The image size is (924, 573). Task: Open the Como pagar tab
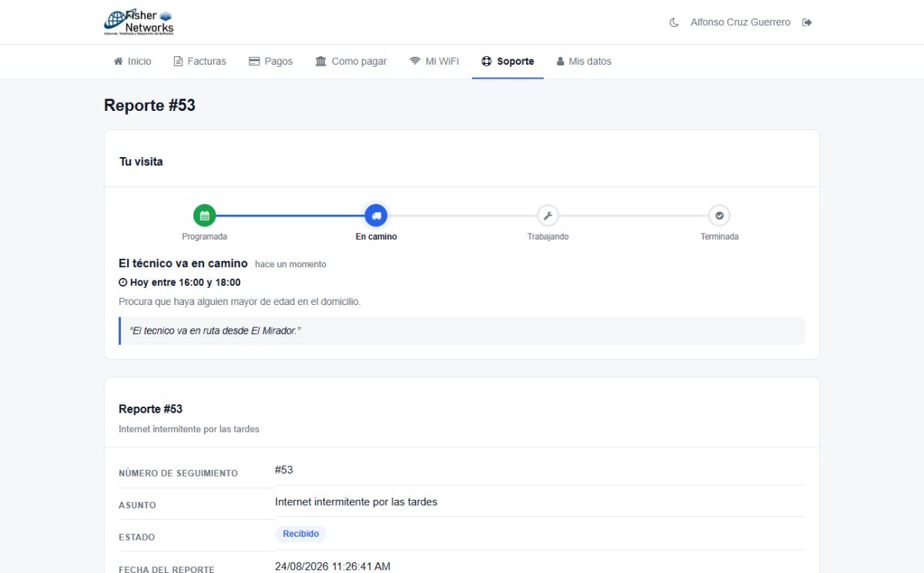click(x=351, y=62)
